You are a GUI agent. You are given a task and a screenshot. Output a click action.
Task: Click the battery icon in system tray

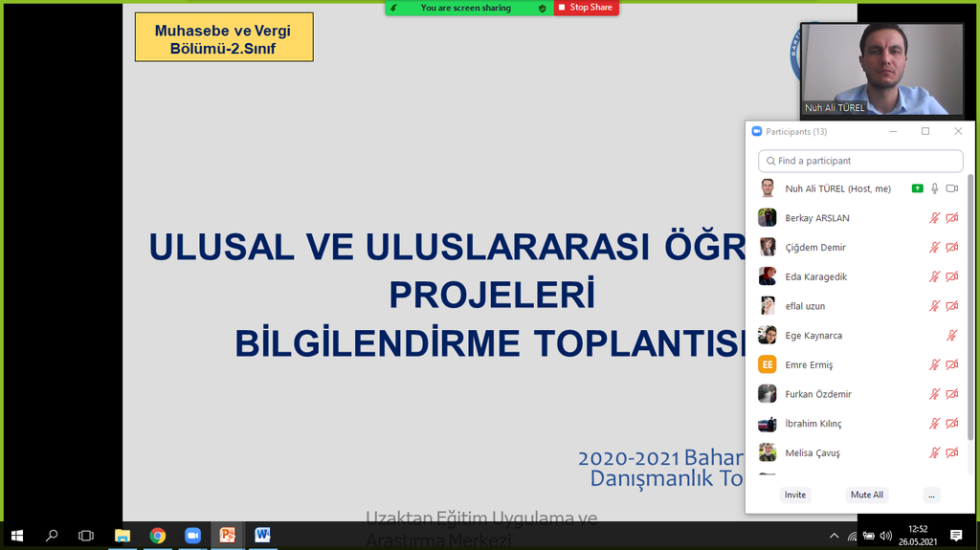[869, 536]
